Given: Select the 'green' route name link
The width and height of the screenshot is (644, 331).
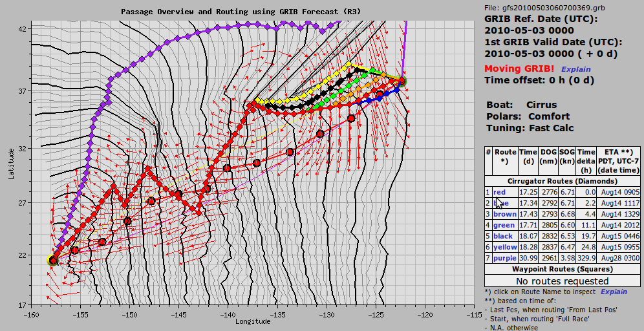Looking at the screenshot, I should tap(504, 225).
